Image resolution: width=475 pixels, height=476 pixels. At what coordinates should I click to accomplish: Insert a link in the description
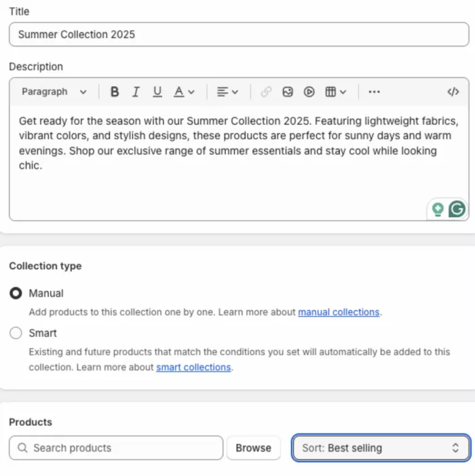point(266,92)
